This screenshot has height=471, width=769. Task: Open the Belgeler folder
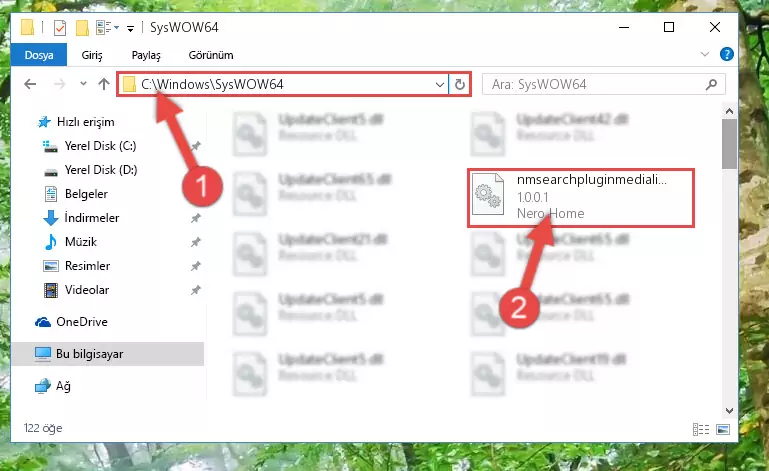point(86,194)
